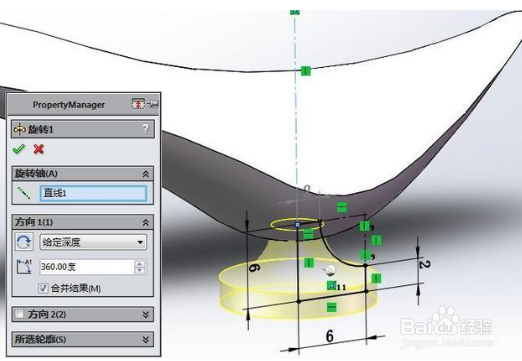
Task: Click the vertical relation marker on upper curve
Action: coord(306,71)
